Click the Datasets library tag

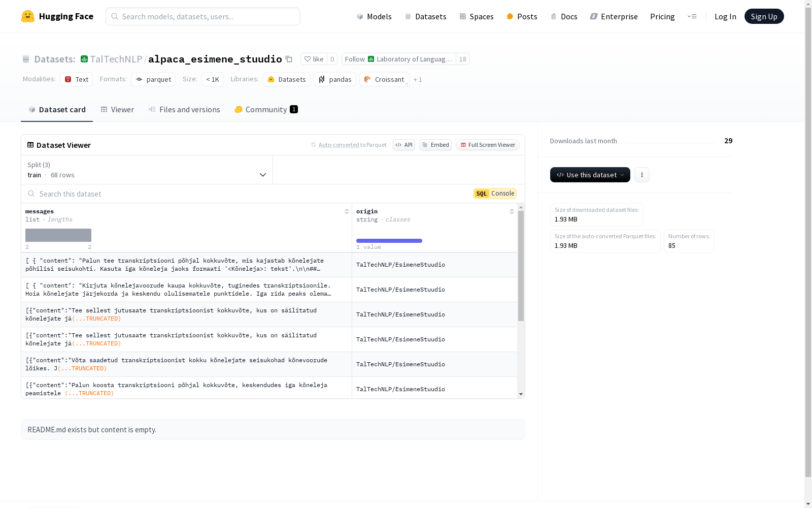pyautogui.click(x=287, y=79)
